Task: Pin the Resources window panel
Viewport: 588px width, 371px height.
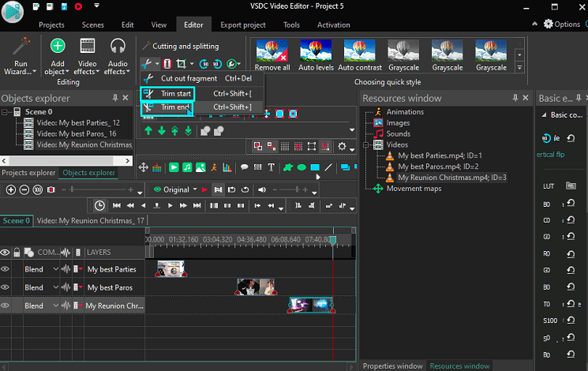Action: click(515, 98)
